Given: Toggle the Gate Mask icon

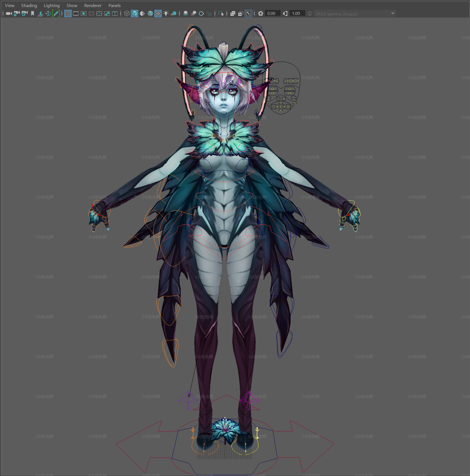Looking at the screenshot, I should click(x=91, y=13).
